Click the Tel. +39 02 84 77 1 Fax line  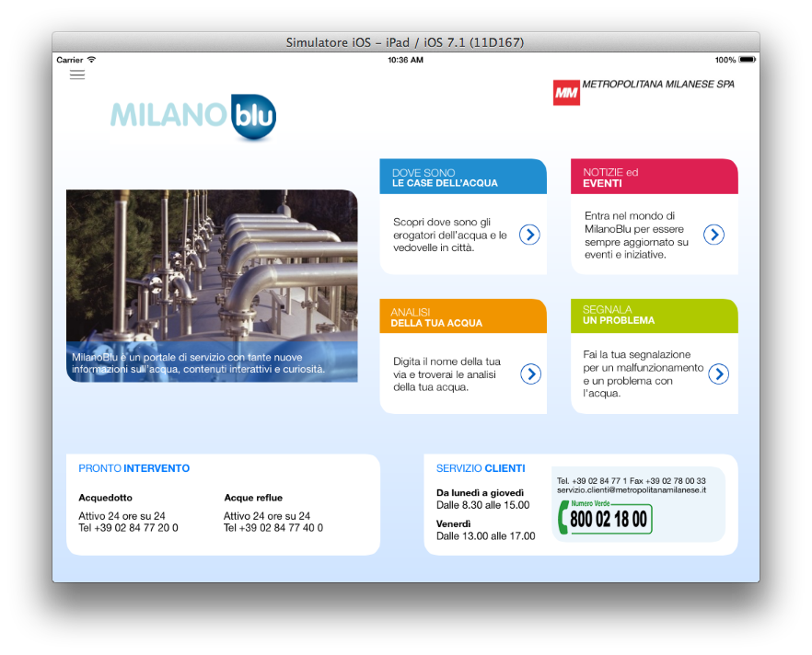point(632,480)
